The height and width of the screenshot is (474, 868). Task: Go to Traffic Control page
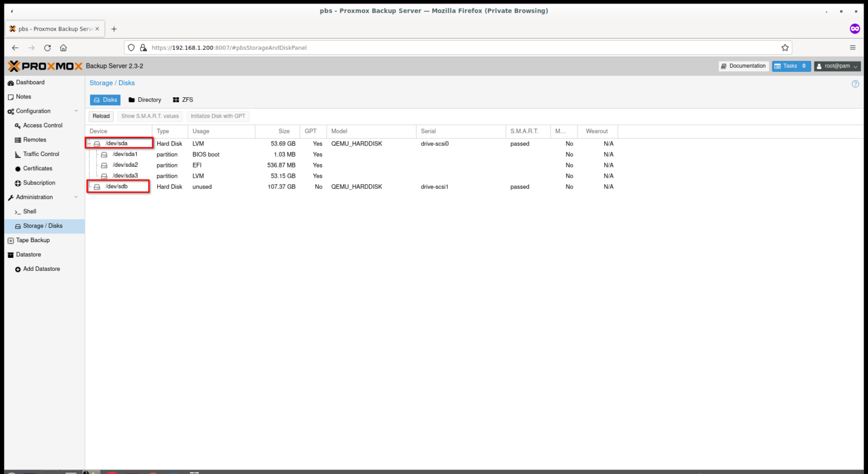coord(41,154)
